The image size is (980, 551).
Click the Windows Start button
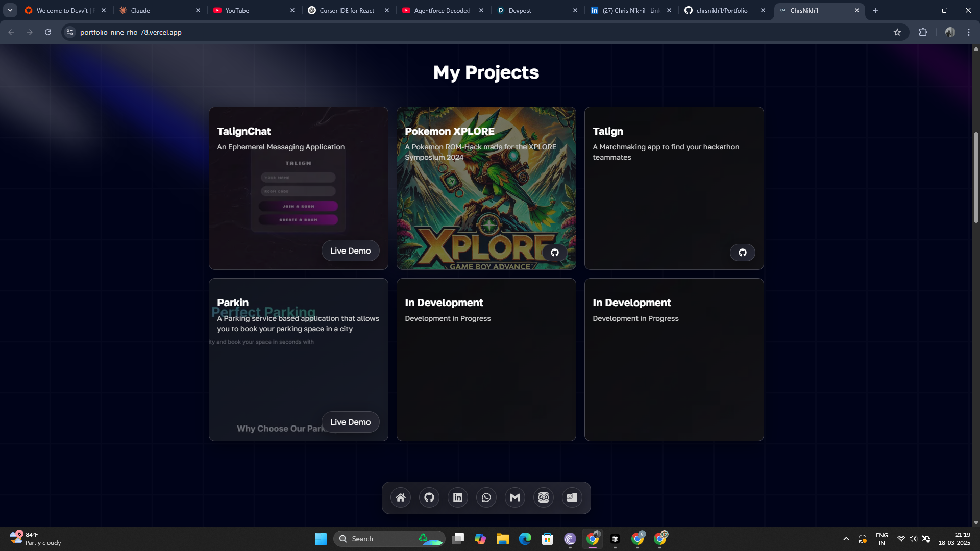click(321, 539)
